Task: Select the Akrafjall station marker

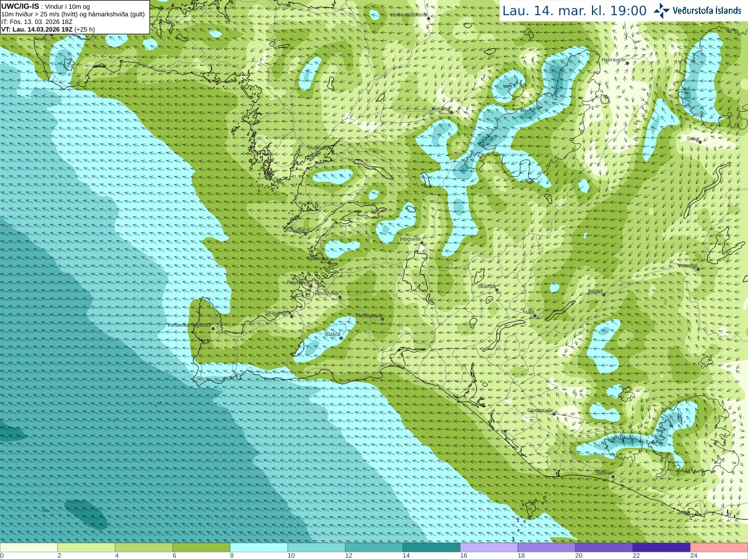Action: pos(305,233)
